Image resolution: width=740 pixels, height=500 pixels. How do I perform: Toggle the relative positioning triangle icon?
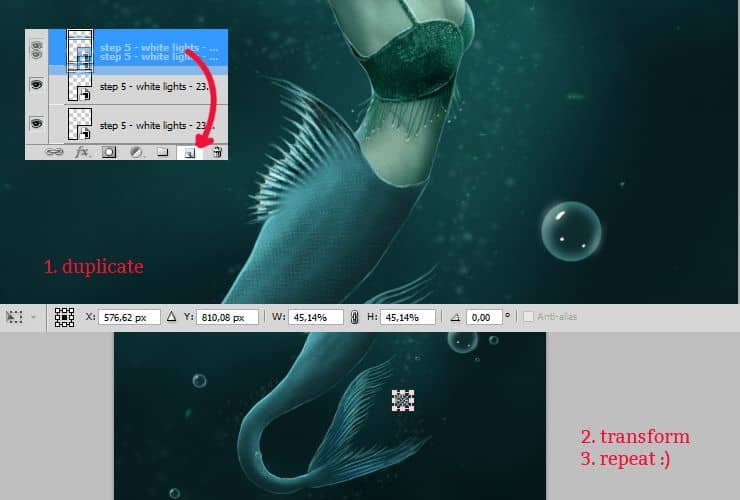coord(171,316)
